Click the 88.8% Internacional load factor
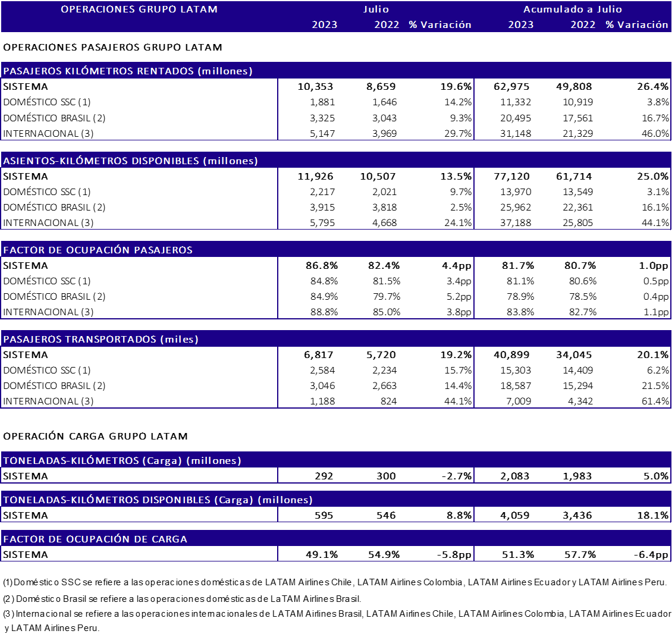This screenshot has width=672, height=637. [324, 312]
